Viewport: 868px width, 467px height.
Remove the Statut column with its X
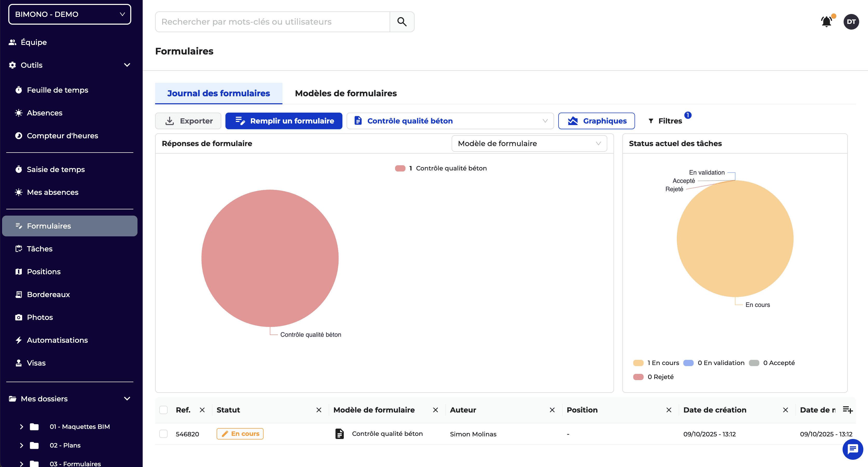(x=319, y=410)
